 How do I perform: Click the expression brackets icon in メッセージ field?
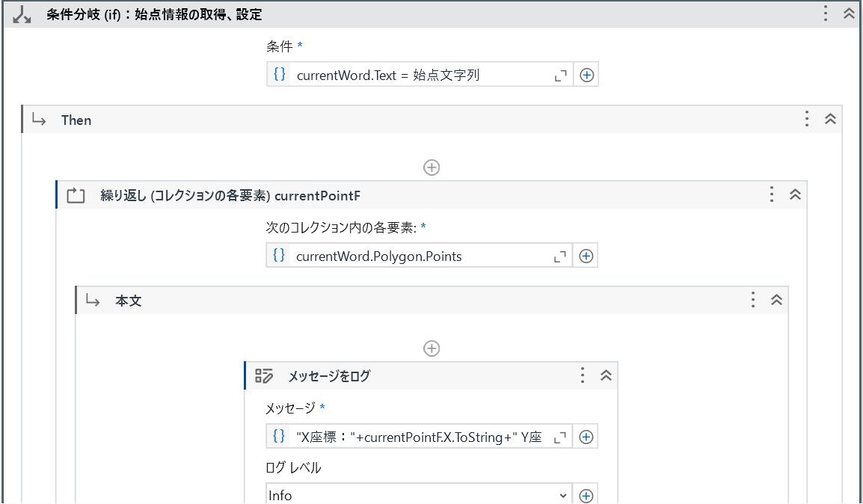pyautogui.click(x=277, y=436)
